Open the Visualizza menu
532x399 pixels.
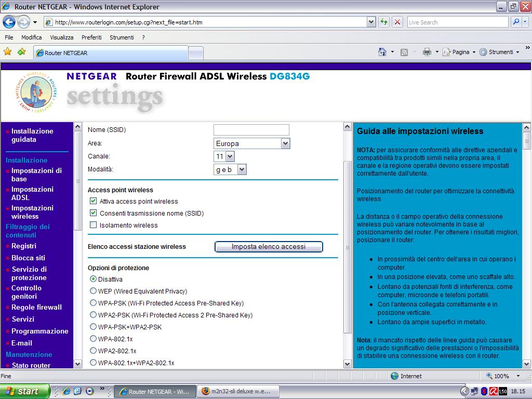pos(62,37)
